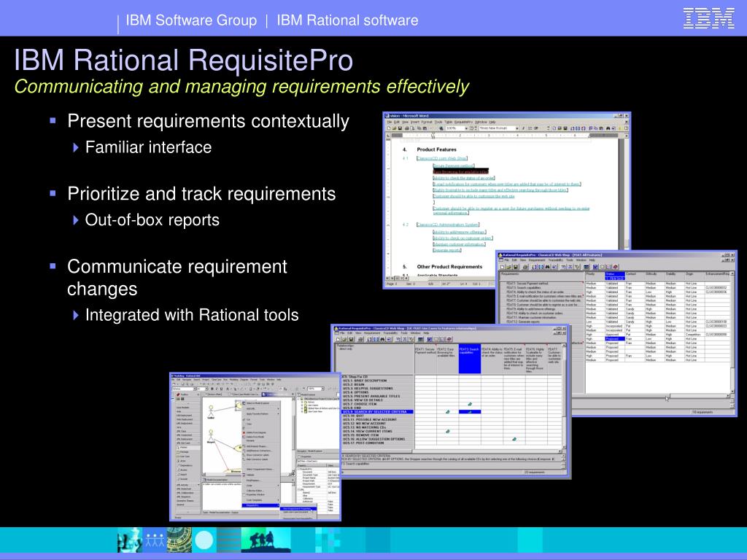Screen dimensions: 747x560
Task: Select the Seller actor in the XDE diagram
Action: point(211,413)
